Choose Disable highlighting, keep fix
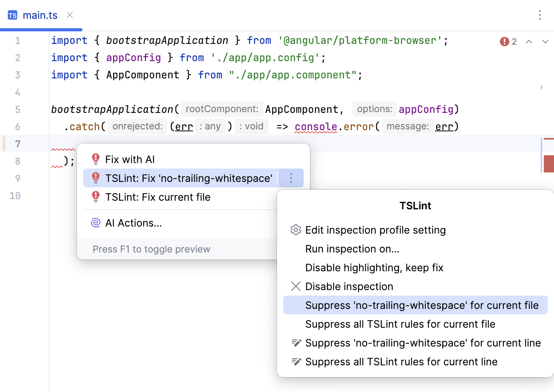Screen dimensions: 554x392 374,267
